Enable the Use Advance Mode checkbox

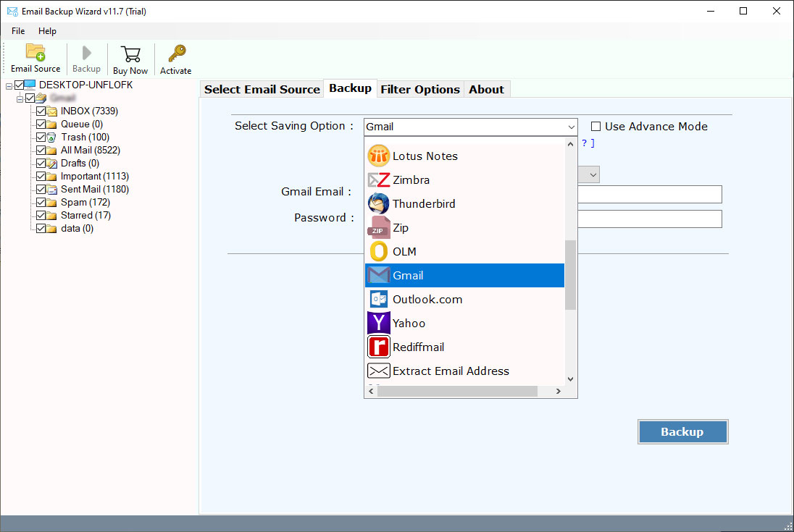point(596,127)
